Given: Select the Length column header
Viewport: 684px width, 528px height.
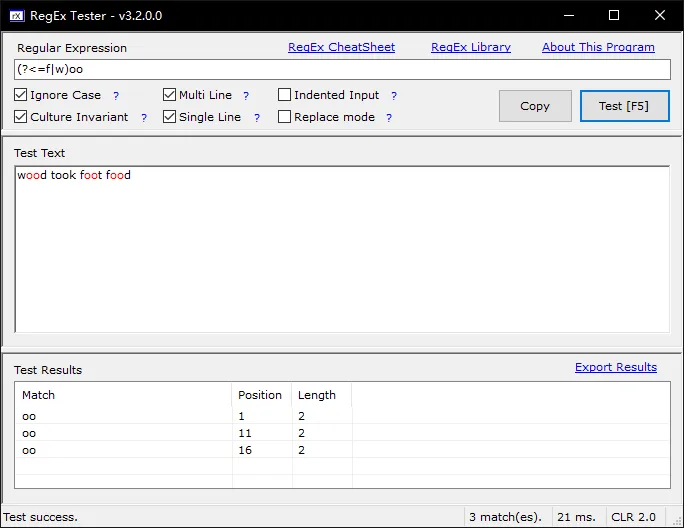Looking at the screenshot, I should pyautogui.click(x=321, y=395).
